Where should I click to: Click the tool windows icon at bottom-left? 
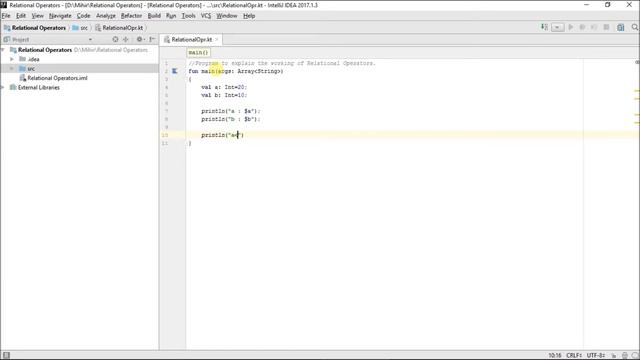tap(6, 356)
